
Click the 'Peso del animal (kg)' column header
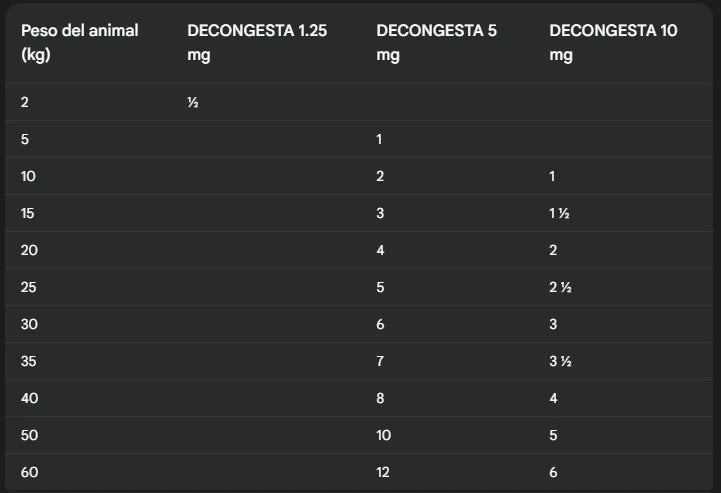click(x=80, y=42)
